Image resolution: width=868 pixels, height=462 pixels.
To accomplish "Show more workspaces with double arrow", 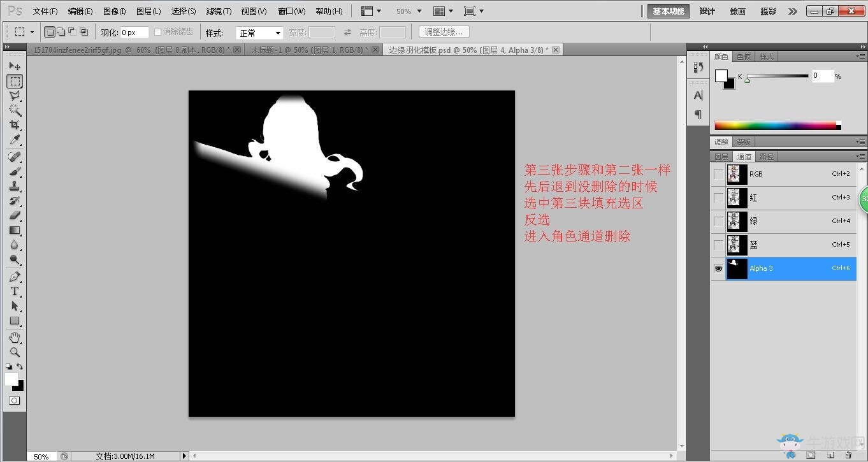I will 792,11.
